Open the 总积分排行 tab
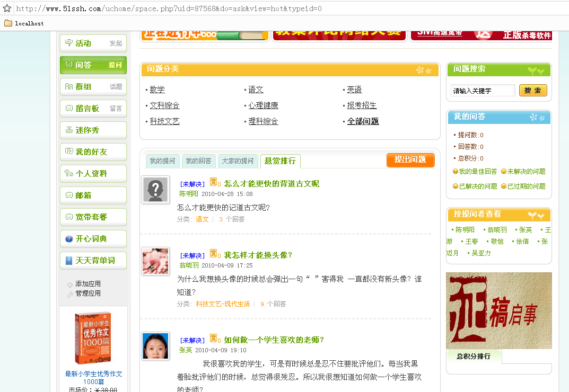The width and height of the screenshot is (569, 392). pos(474,357)
